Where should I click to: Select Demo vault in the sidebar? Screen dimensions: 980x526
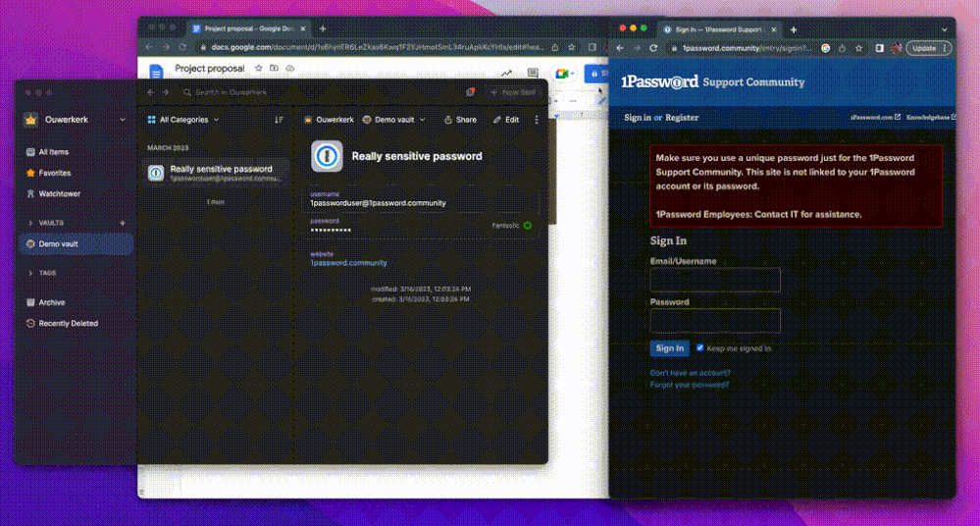point(77,244)
